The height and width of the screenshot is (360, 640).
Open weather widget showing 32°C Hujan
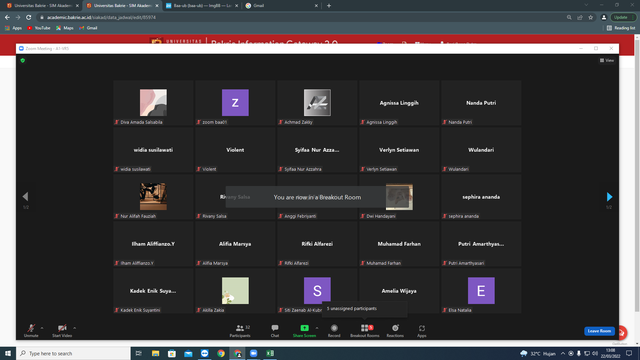click(x=538, y=353)
